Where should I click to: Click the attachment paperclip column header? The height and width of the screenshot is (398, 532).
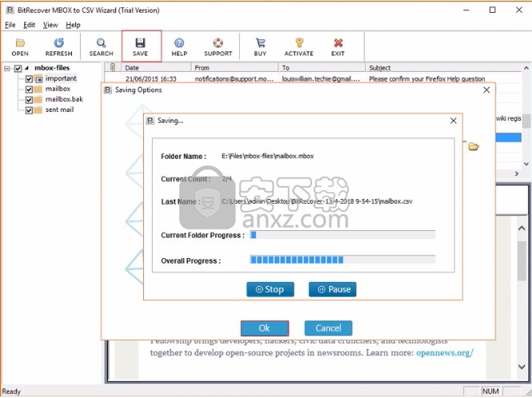pos(113,67)
